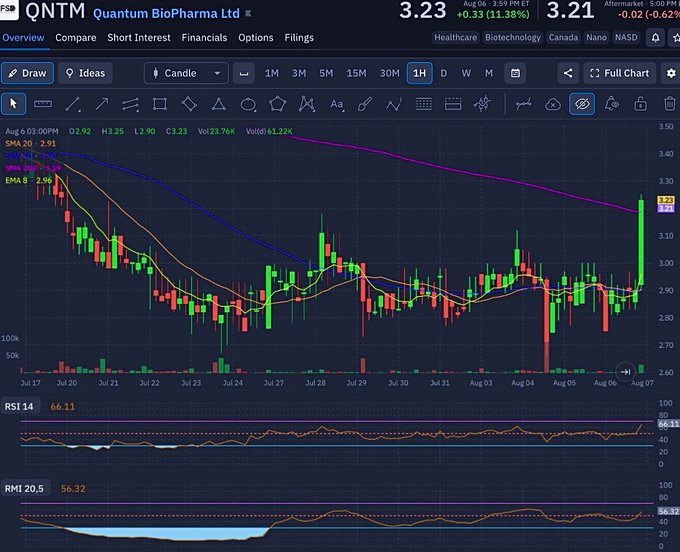Switch to the Compare tab
This screenshot has width=680, height=552.
[x=76, y=38]
